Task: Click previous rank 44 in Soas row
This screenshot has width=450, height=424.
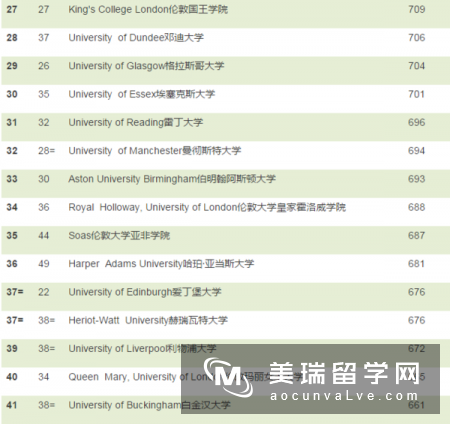Action: click(x=43, y=236)
